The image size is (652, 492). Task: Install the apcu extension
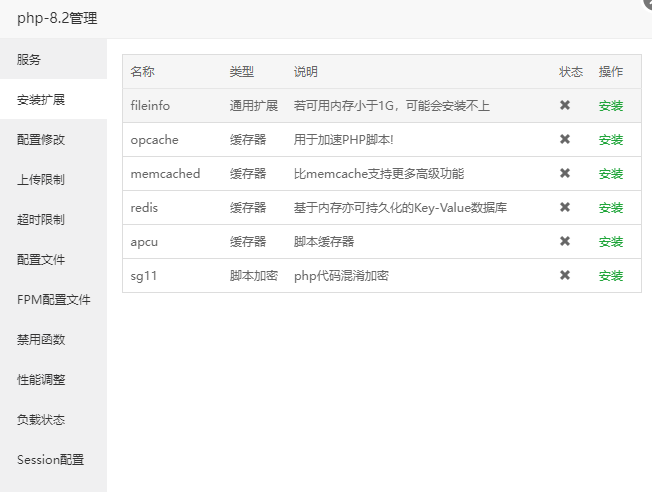[611, 242]
